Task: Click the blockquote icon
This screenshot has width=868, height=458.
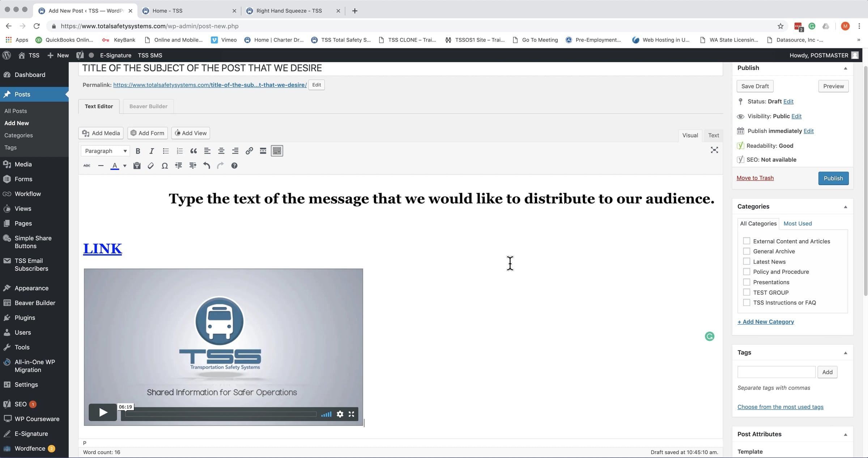Action: click(193, 151)
